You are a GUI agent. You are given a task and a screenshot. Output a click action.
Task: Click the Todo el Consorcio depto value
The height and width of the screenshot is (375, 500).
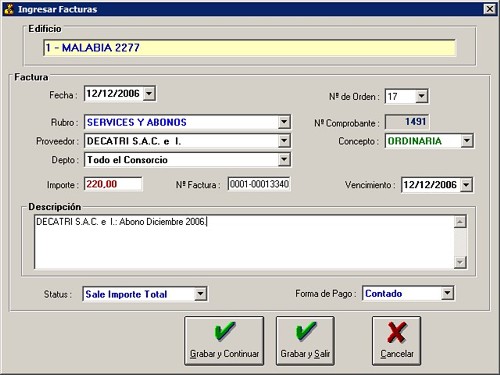127,160
